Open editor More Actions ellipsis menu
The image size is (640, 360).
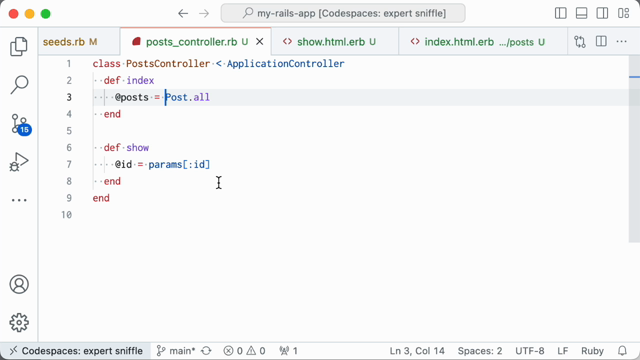coord(621,42)
